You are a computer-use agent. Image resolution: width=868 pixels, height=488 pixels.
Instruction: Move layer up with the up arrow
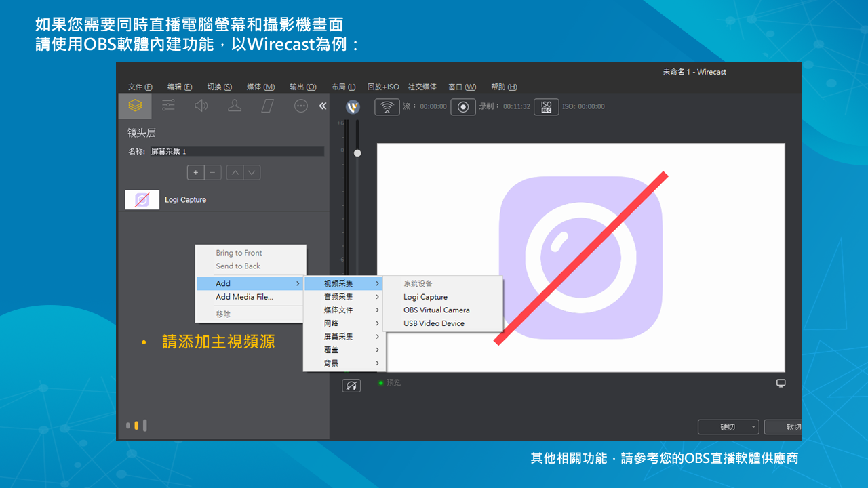pos(235,172)
